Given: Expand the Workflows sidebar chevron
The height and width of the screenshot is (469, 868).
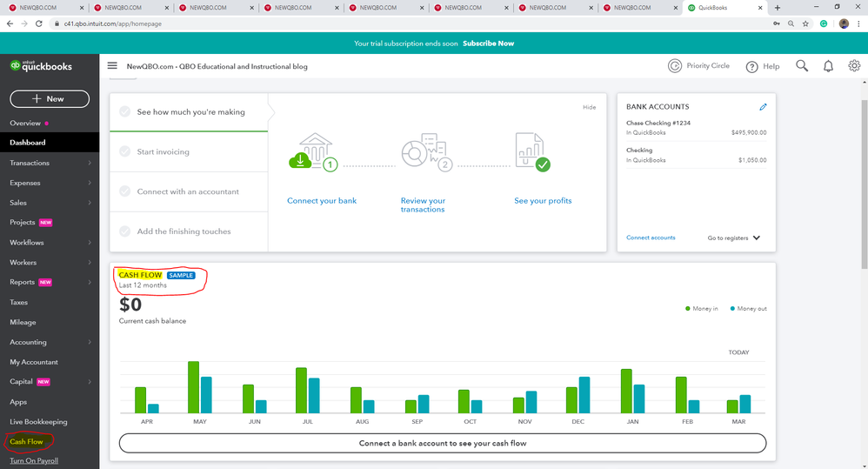Looking at the screenshot, I should (90, 243).
